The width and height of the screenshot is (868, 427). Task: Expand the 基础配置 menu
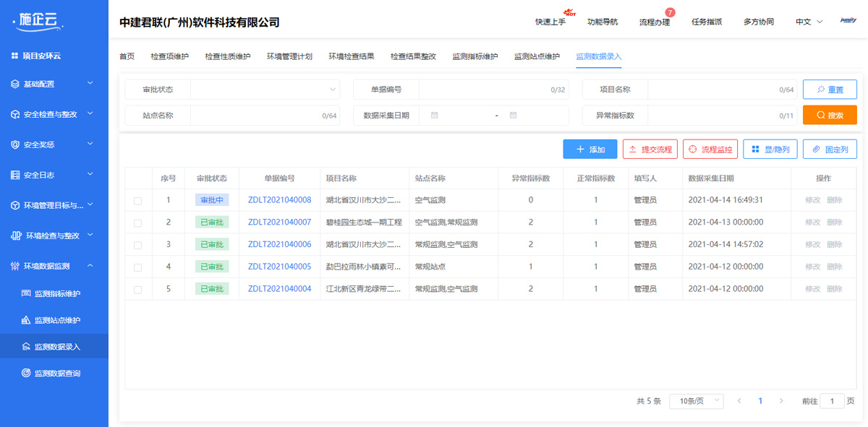(x=90, y=84)
